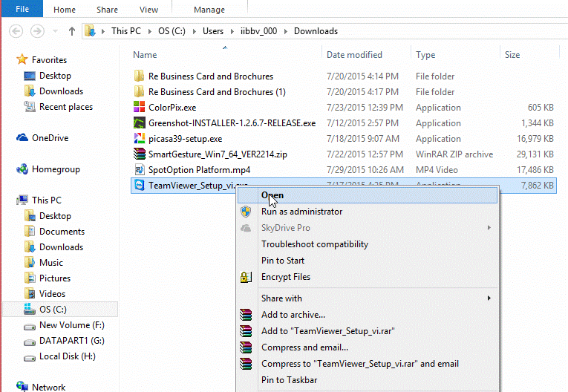The image size is (568, 392).
Task: Sort files by Date modified column
Action: click(355, 55)
